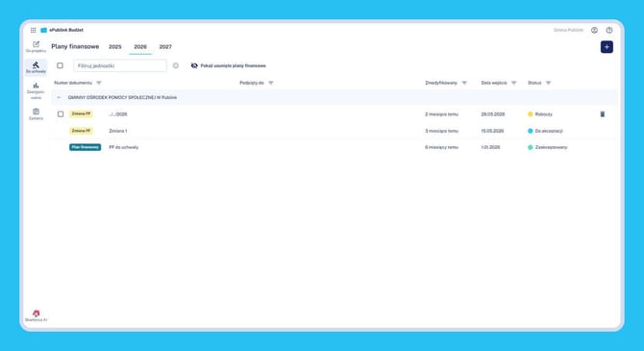Click the ePublink Budżet logo
Image resolution: width=644 pixels, height=351 pixels.
coord(62,30)
